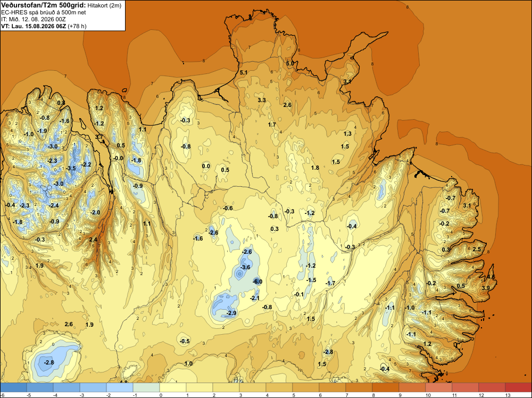The width and height of the screenshot is (532, 398).
Task: Click the -6.0 temperature label
Action: click(x=257, y=281)
